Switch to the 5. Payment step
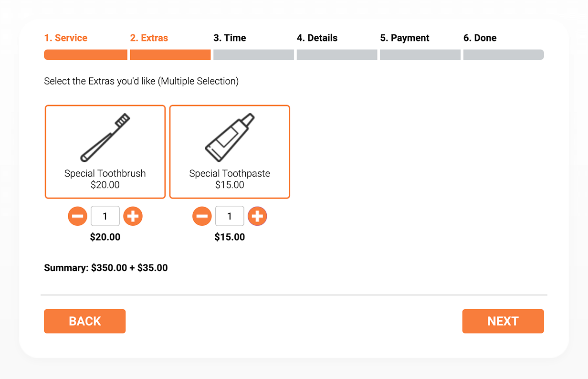Viewport: 588px width, 379px height. tap(405, 38)
